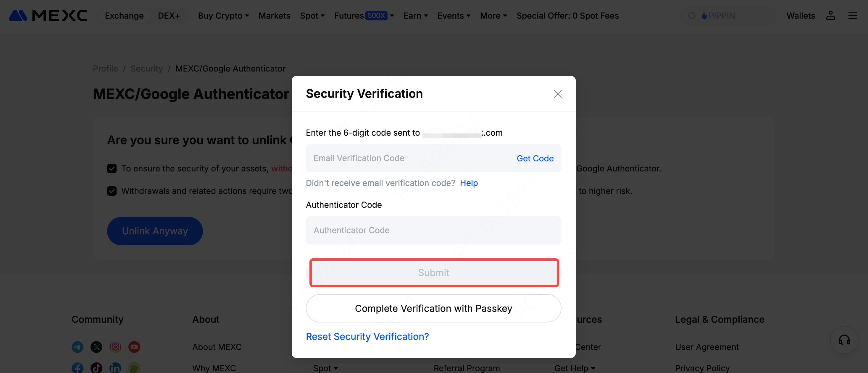
Task: Open the Markets menu item
Action: [x=274, y=16]
